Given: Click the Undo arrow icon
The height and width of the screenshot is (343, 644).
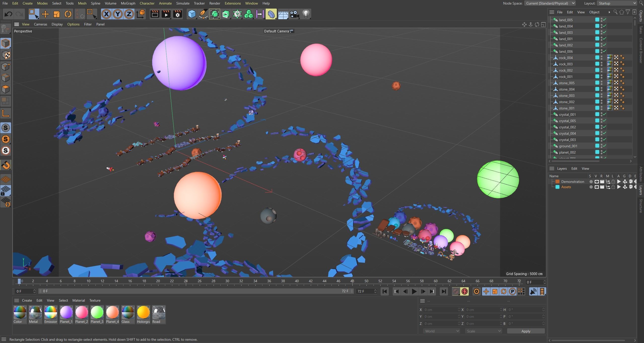Looking at the screenshot, I should [x=8, y=14].
